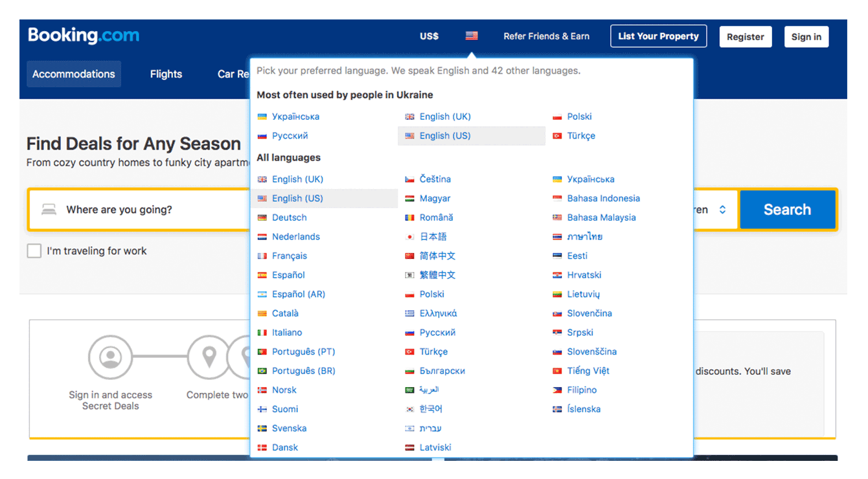Open the Refer Friends & Earn link
This screenshot has height=479, width=868.
[x=547, y=36]
